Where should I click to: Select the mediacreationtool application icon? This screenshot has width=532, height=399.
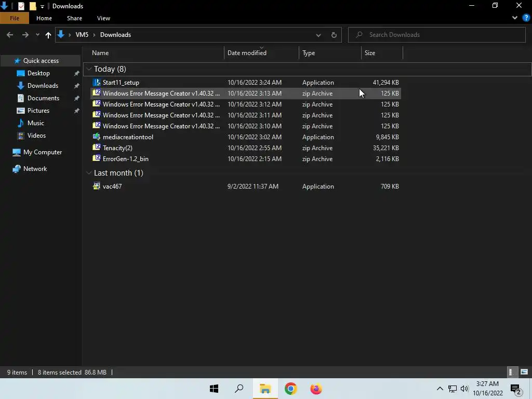click(x=96, y=137)
